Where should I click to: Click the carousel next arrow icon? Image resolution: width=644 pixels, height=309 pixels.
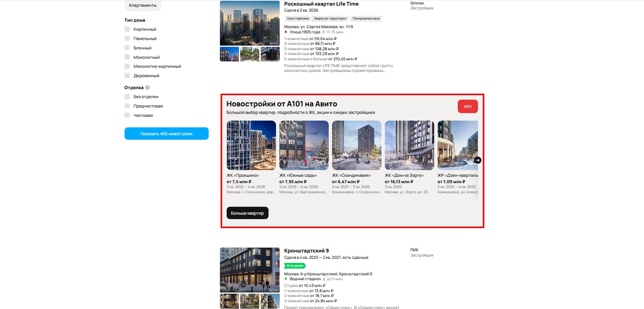click(478, 160)
